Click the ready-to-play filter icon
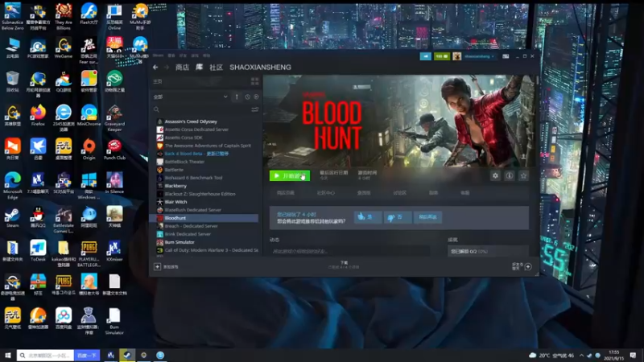644x362 pixels. click(256, 97)
